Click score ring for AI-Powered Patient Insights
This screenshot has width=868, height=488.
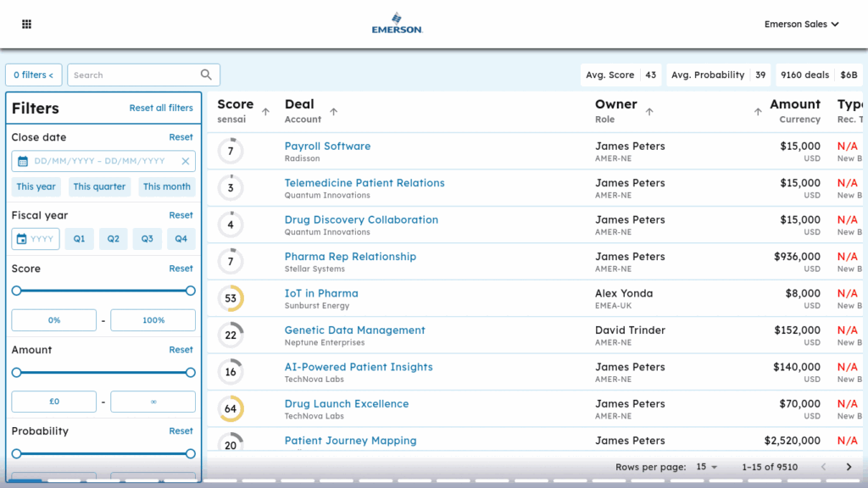pyautogui.click(x=231, y=372)
